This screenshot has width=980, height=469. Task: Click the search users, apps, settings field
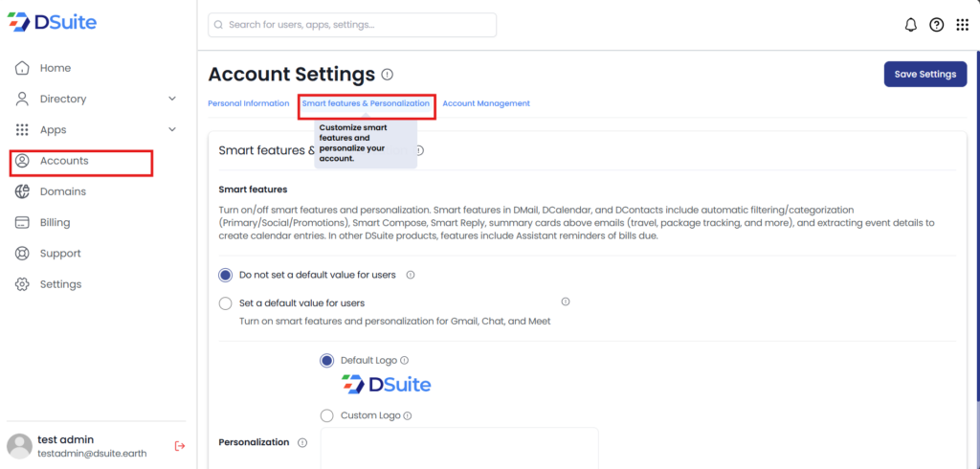coord(352,25)
